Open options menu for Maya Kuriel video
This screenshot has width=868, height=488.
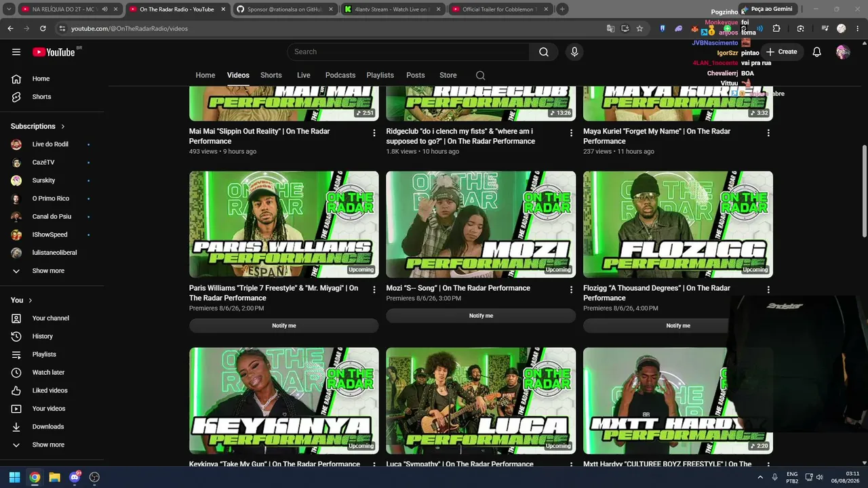coord(768,133)
